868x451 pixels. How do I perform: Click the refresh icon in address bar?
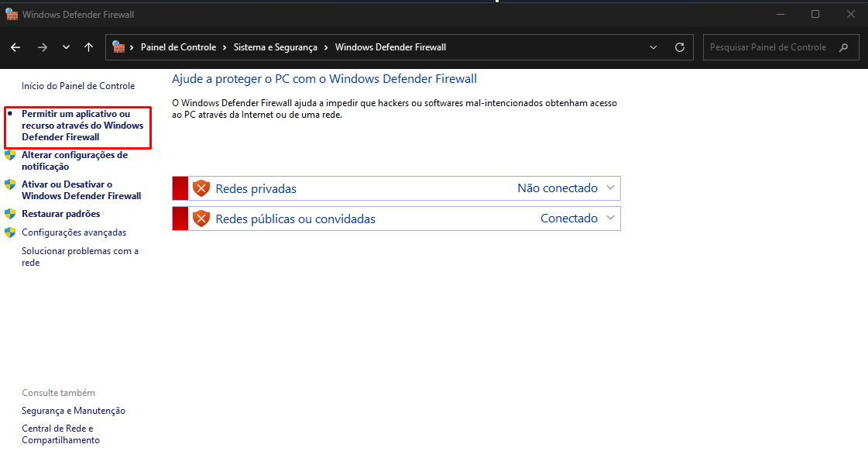[680, 47]
